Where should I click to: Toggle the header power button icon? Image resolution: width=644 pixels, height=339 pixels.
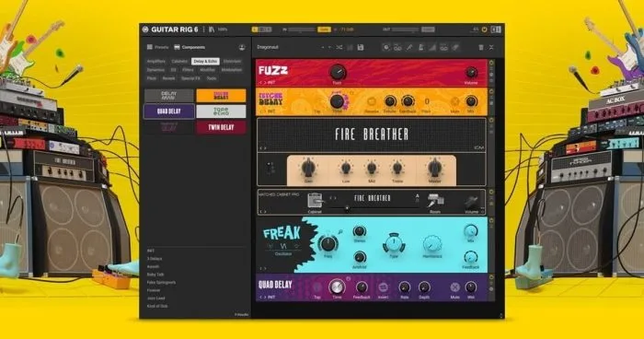point(484,29)
